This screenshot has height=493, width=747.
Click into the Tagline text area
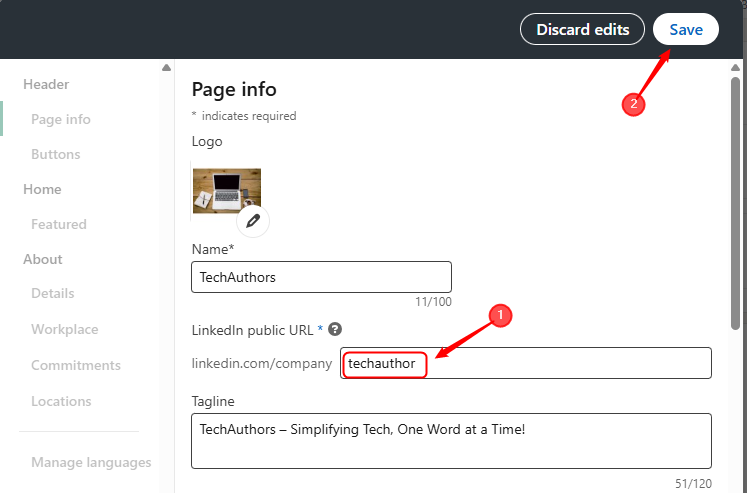452,441
